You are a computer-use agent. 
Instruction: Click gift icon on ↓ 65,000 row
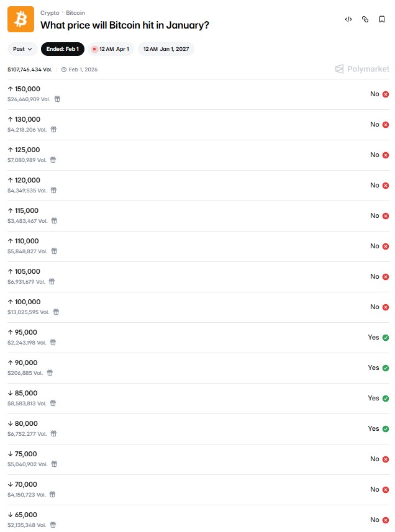point(53,525)
